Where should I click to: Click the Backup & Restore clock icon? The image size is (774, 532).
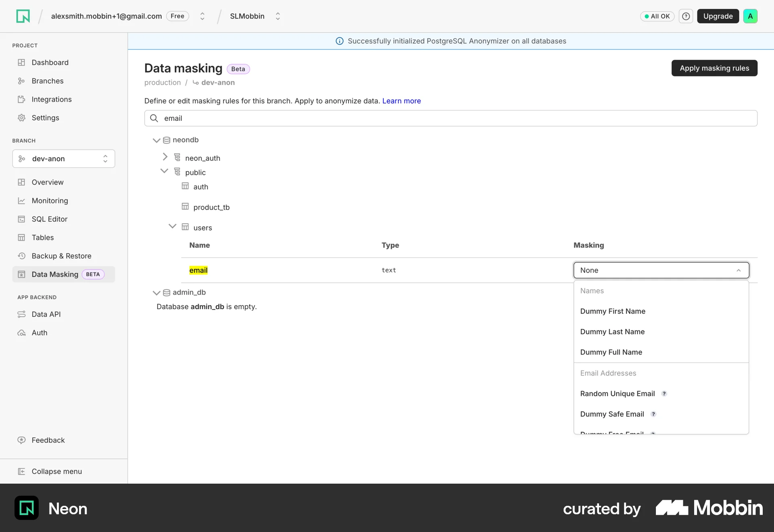point(21,256)
